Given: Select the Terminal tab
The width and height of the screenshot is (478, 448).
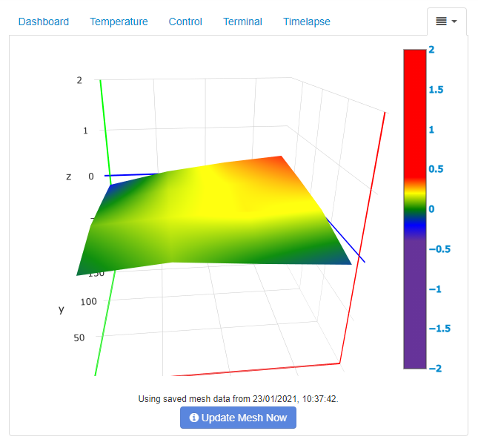Looking at the screenshot, I should pos(242,22).
